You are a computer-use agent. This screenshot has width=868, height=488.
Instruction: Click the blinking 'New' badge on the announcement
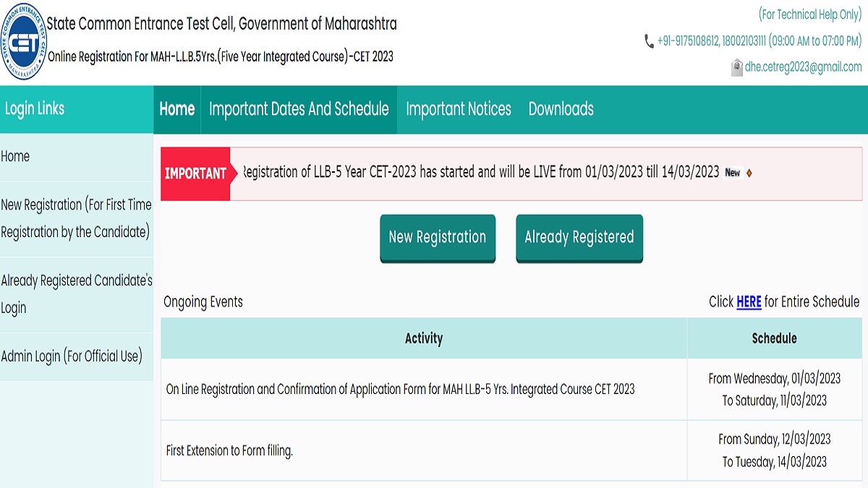732,173
